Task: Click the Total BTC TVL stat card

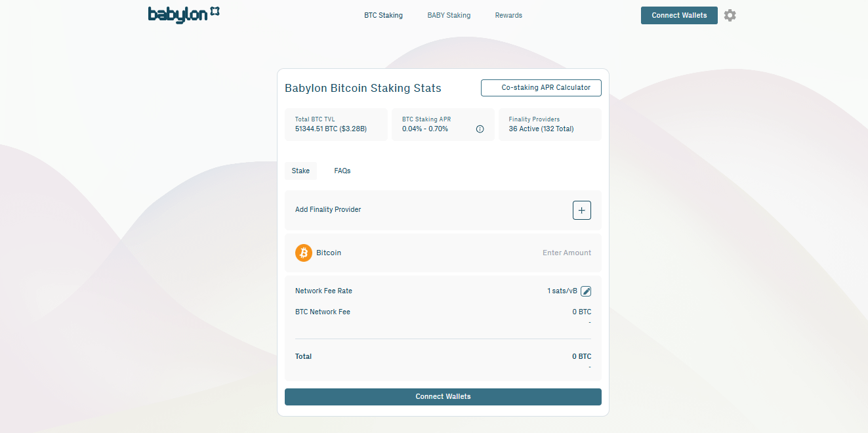Action: point(336,125)
